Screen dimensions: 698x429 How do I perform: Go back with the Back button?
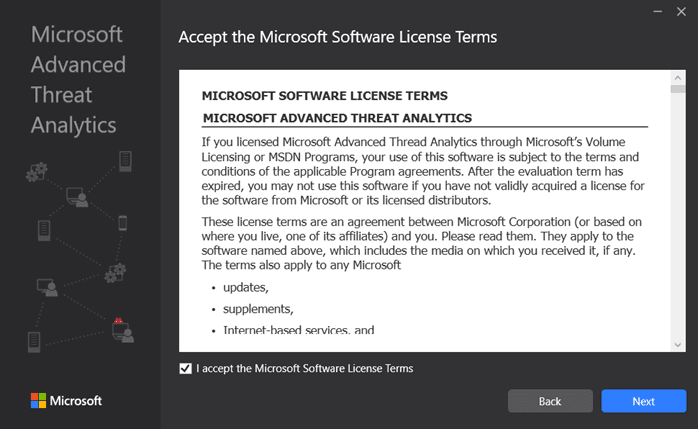550,401
